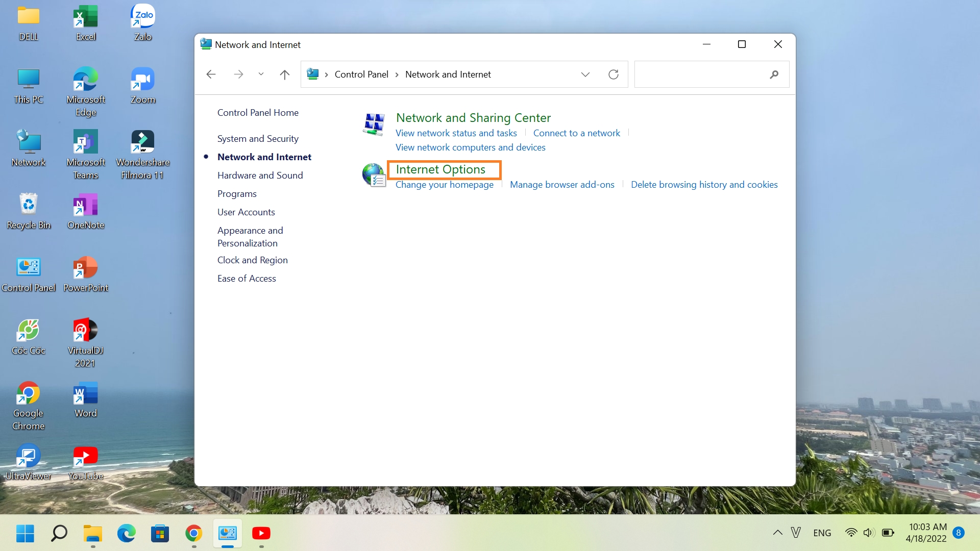
Task: Open the volume control in the system tray
Action: tap(868, 533)
